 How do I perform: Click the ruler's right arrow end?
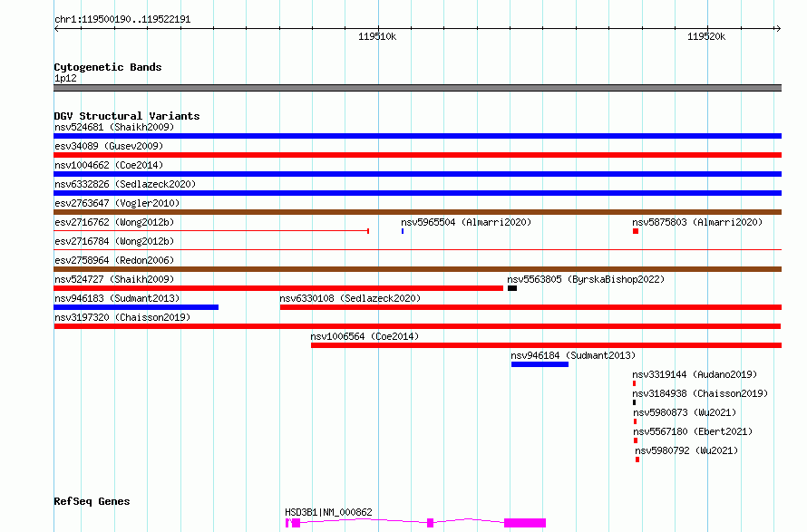tap(778, 28)
